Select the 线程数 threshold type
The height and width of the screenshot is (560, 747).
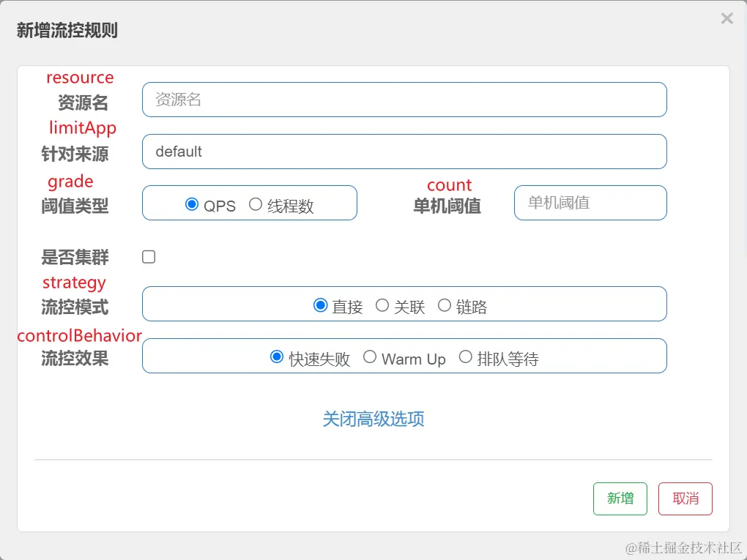tap(256, 204)
